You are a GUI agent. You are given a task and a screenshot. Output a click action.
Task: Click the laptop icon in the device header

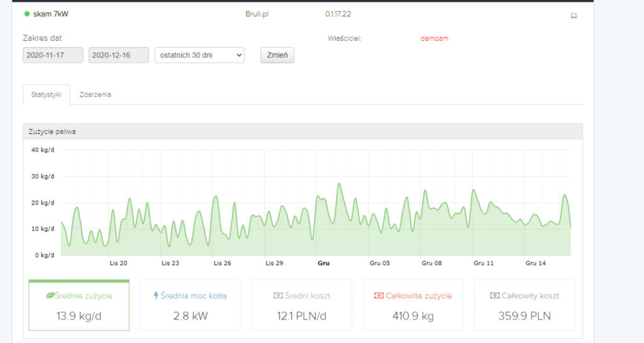[574, 16]
